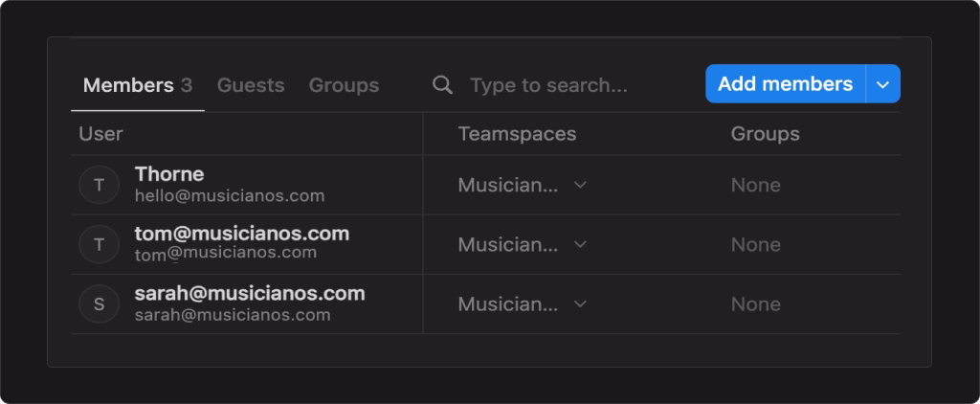Screen dimensions: 980x404
Task: Click the Groups column header
Action: tap(765, 134)
